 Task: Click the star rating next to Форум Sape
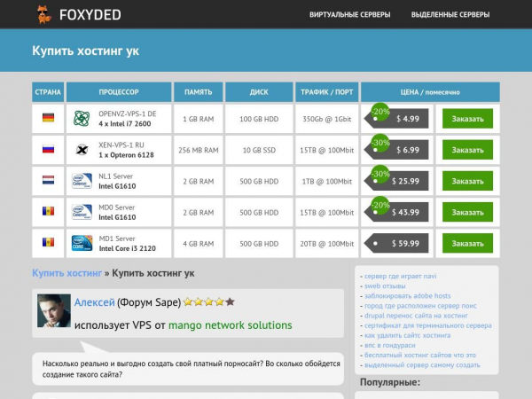pos(208,302)
